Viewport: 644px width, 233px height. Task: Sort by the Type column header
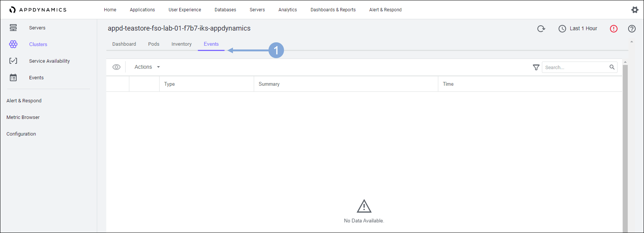click(169, 84)
